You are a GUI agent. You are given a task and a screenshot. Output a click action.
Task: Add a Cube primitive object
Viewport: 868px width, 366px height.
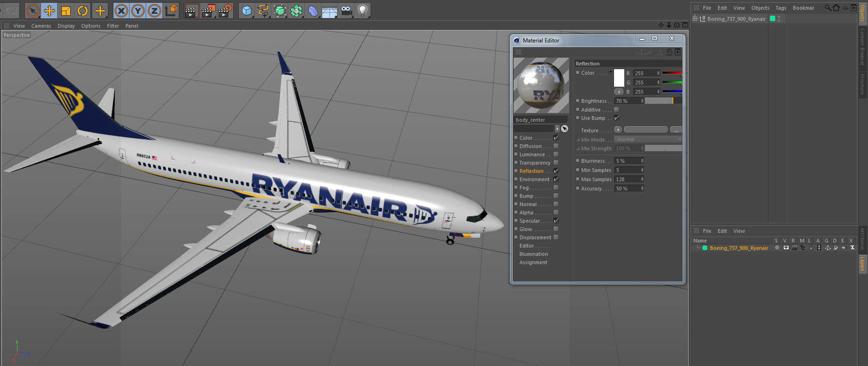(247, 11)
